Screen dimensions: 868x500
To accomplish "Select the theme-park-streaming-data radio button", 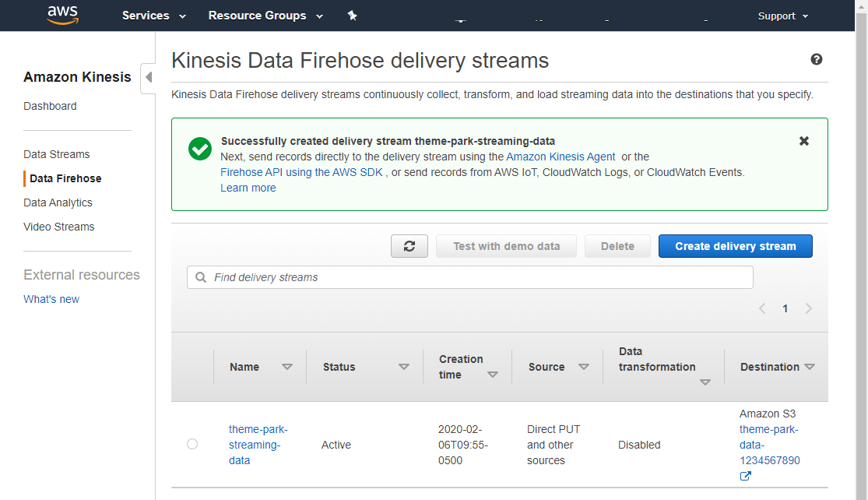I will pos(192,444).
